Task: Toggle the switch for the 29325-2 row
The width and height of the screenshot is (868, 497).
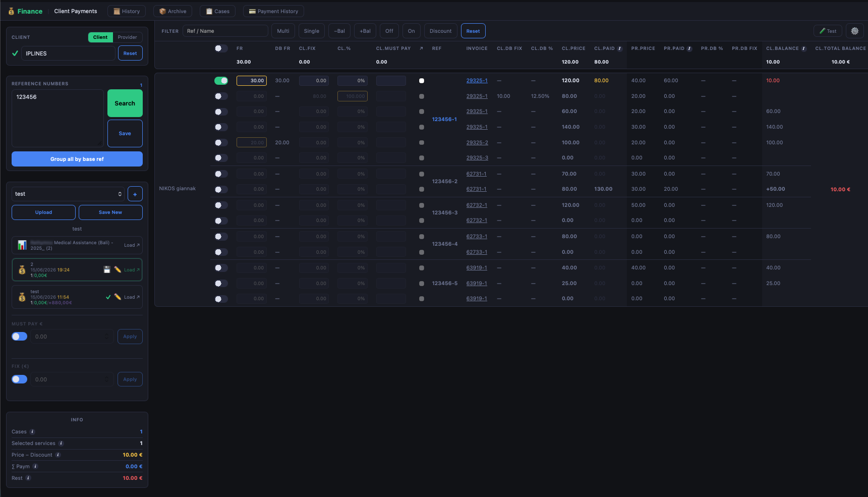Action: (x=221, y=143)
